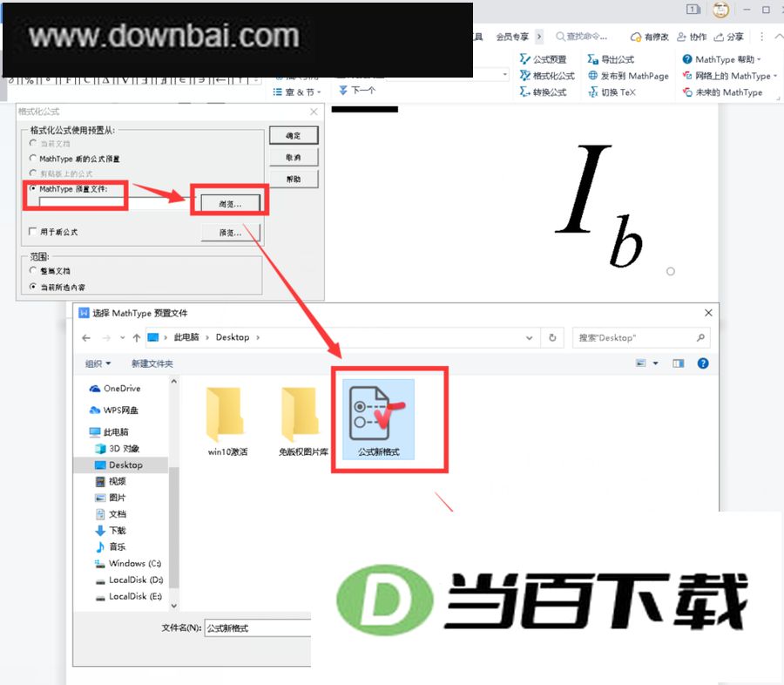Image resolution: width=784 pixels, height=685 pixels.
Task: Click the 转换公式 icon
Action: (524, 92)
